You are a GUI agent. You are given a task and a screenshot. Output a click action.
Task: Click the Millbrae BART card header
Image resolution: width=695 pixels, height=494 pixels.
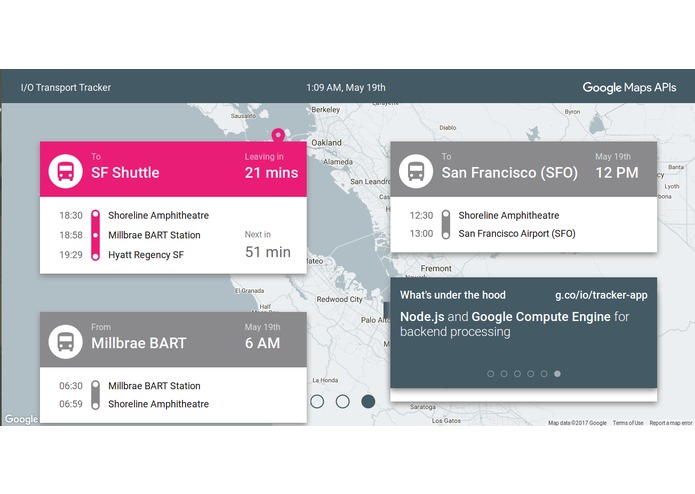(173, 339)
